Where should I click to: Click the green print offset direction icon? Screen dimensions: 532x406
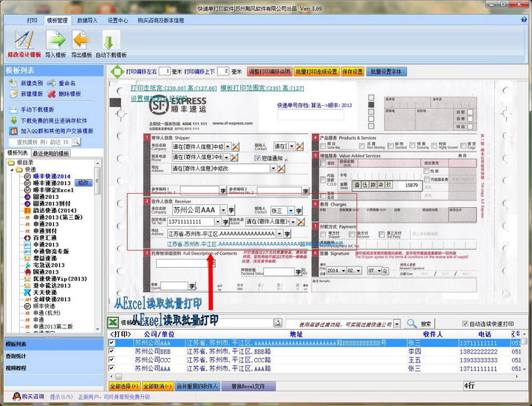117,72
